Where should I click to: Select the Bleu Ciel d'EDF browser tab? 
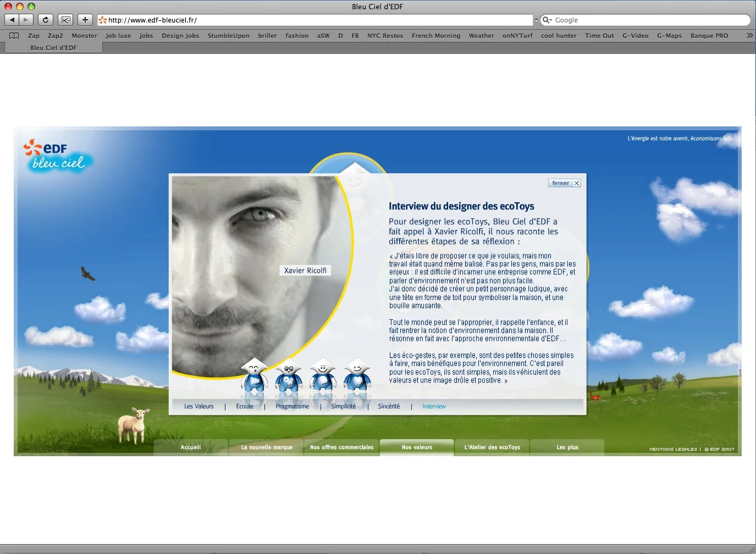click(53, 47)
